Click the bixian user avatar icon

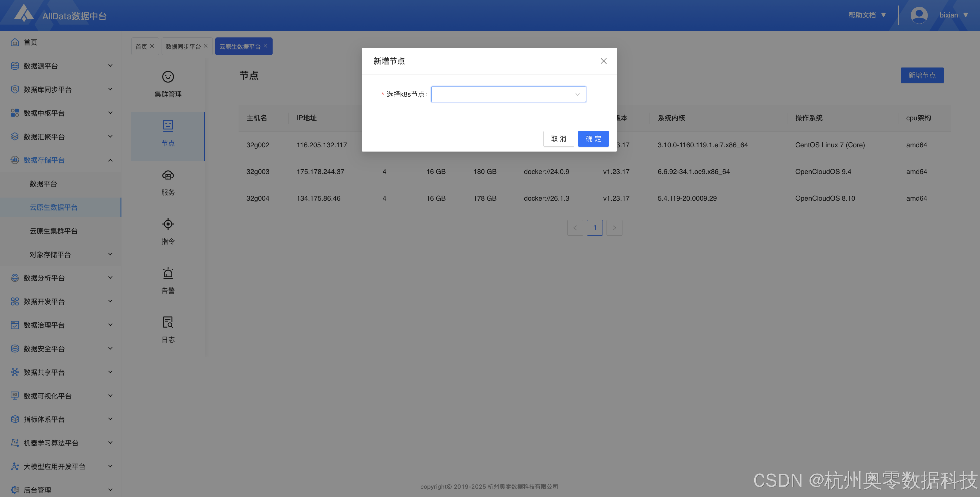pyautogui.click(x=919, y=15)
